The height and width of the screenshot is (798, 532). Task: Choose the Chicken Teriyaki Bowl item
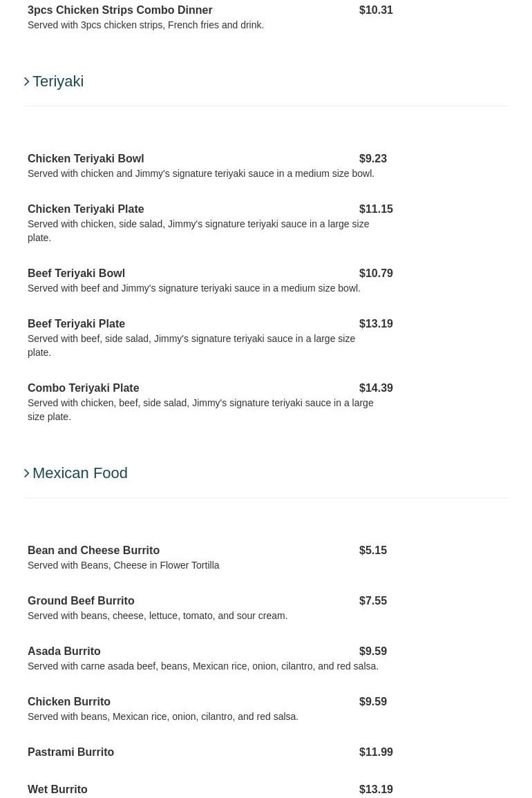[86, 159]
